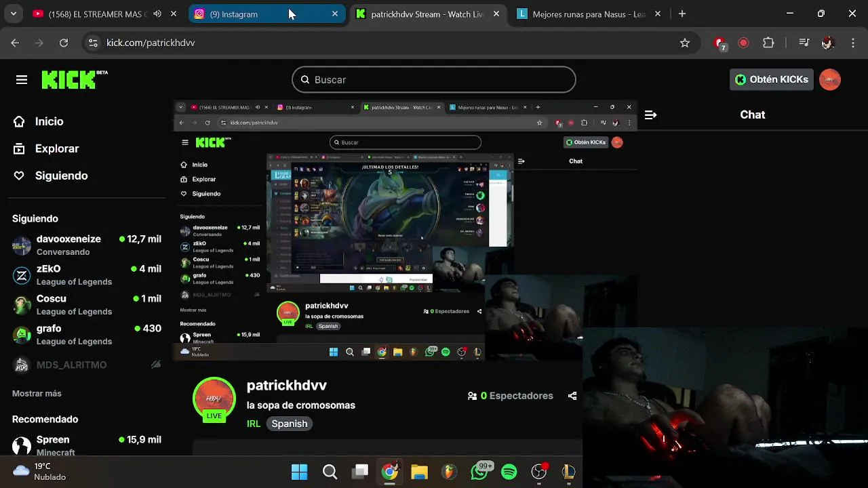Open the tab search dropdown arrow

[14, 14]
